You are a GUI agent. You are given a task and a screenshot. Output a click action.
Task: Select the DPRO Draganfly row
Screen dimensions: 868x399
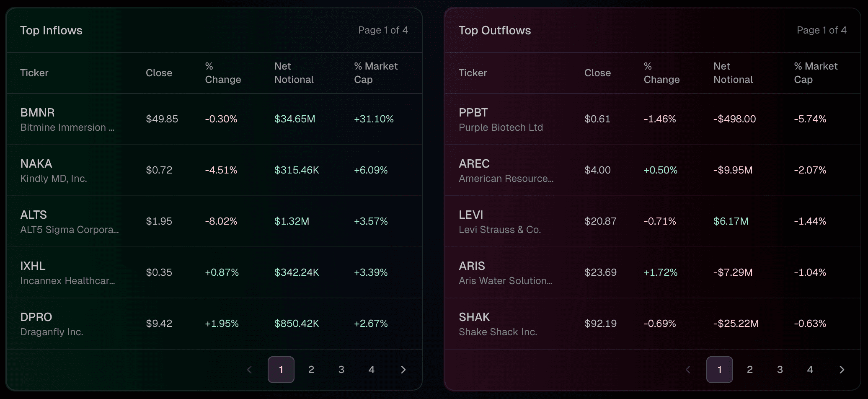point(36,317)
